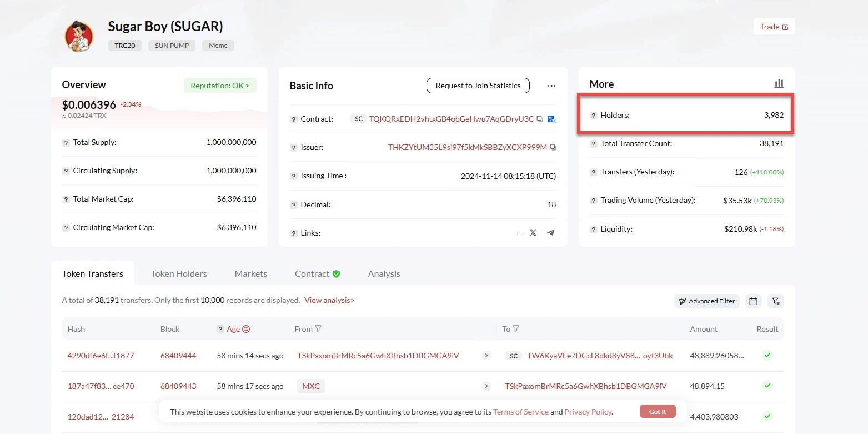This screenshot has height=434, width=868.
Task: Click the help icon in Age column header
Action: (x=220, y=329)
